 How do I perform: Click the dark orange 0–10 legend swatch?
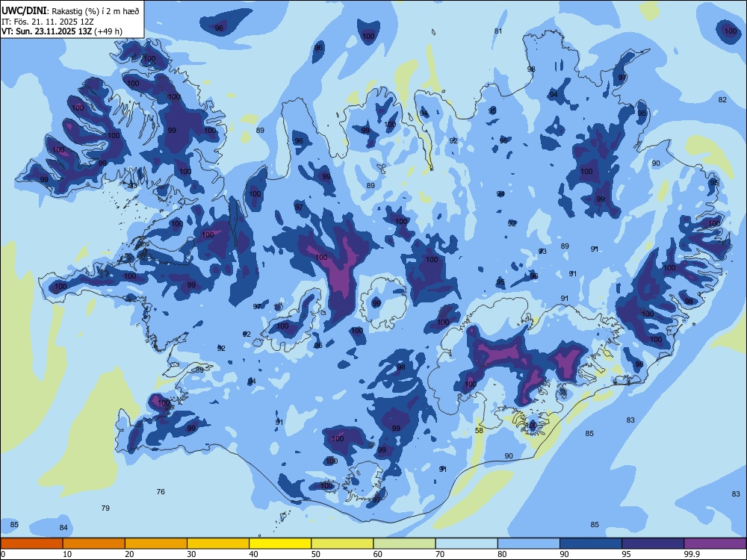(x=31, y=544)
